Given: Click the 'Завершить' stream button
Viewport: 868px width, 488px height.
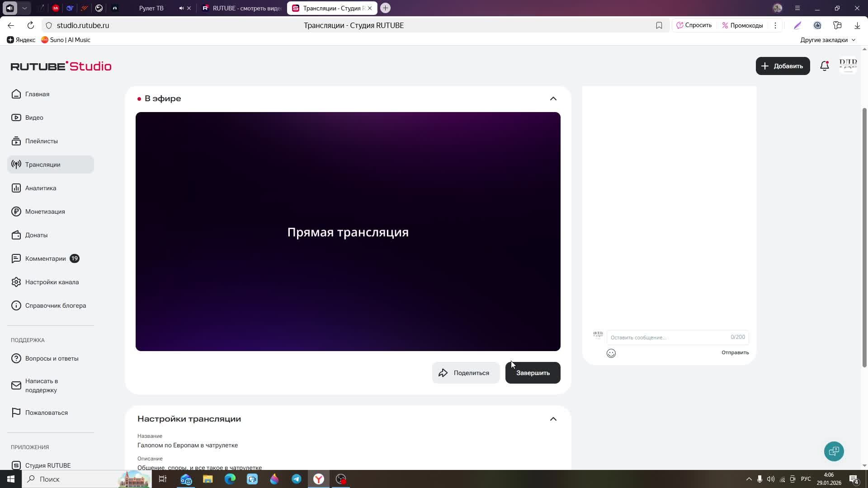Looking at the screenshot, I should (x=533, y=373).
